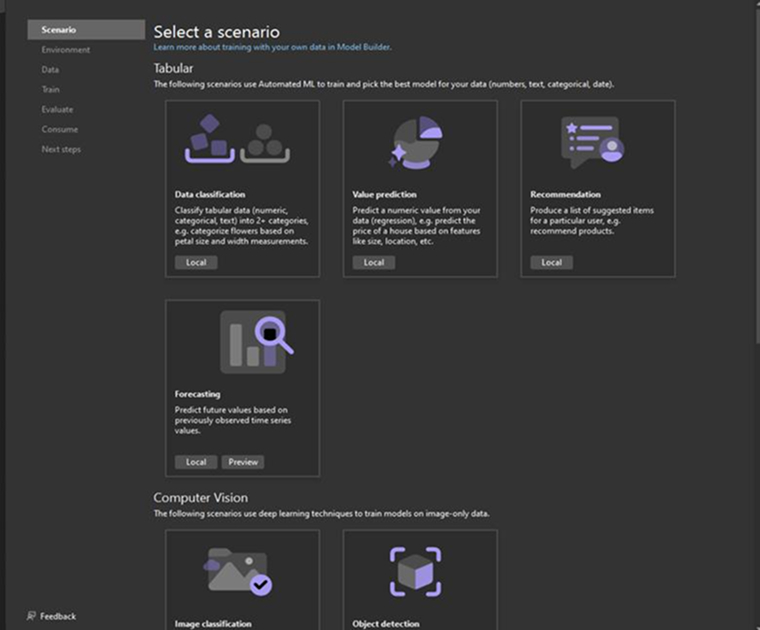The width and height of the screenshot is (760, 630).
Task: Click the Image classification picture icon
Action: 237,571
